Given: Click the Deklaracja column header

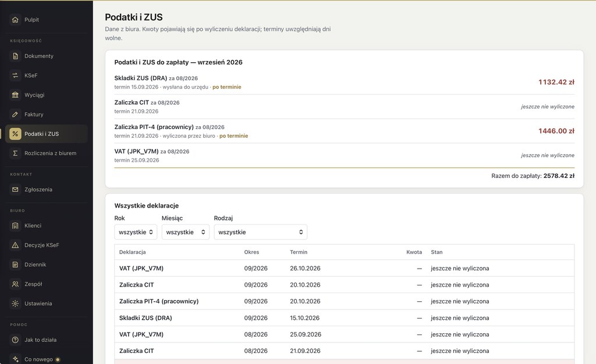Looking at the screenshot, I should click(x=132, y=252).
